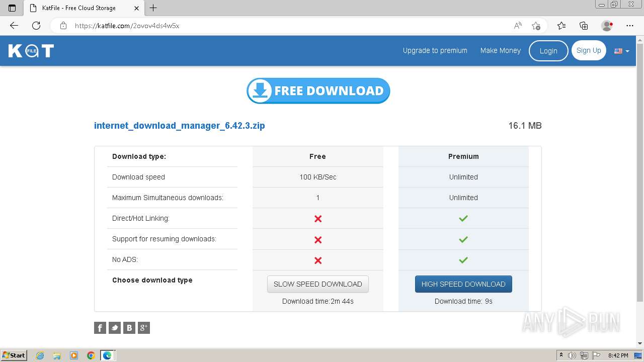Viewport: 644px width, 362px height.
Task: Open Collections icon
Action: (584, 26)
